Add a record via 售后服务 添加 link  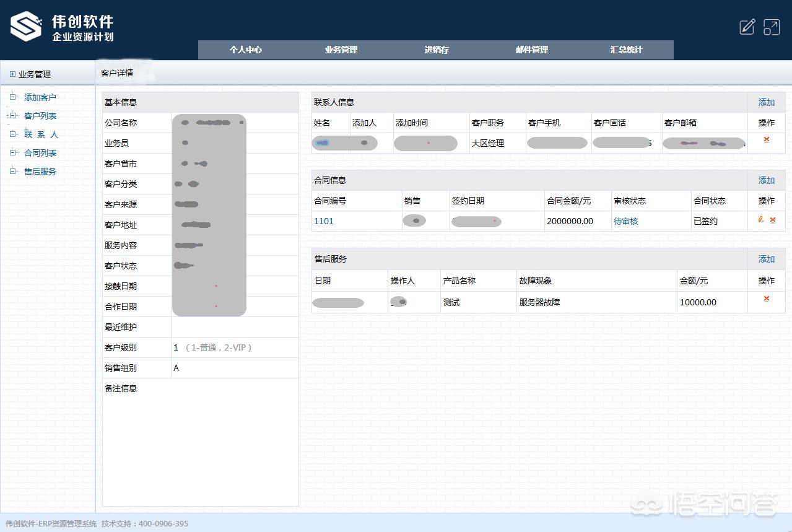pyautogui.click(x=767, y=259)
